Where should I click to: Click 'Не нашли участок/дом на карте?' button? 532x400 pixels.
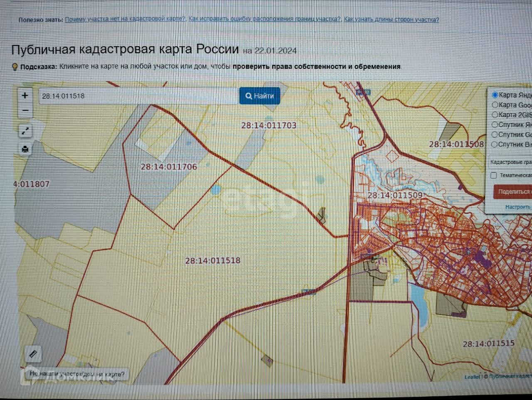pos(77,374)
